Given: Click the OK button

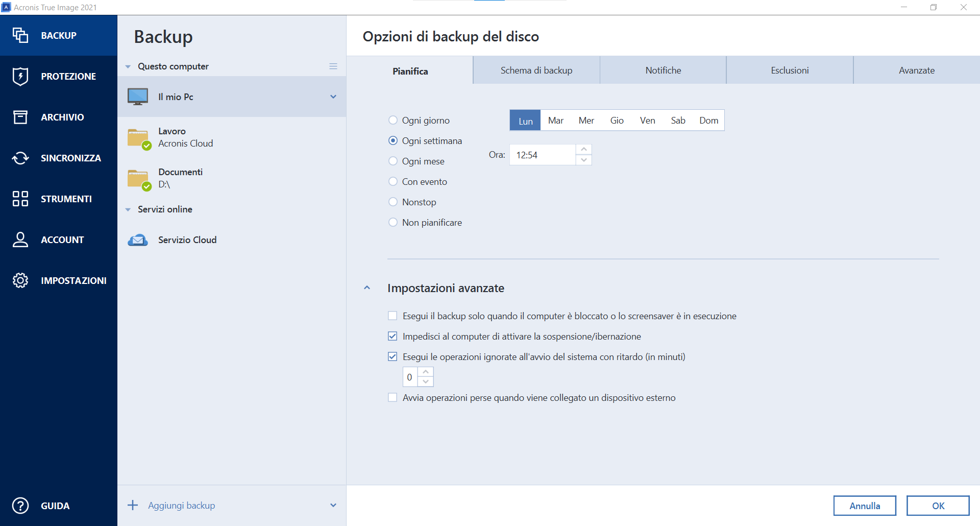Looking at the screenshot, I should pyautogui.click(x=938, y=506).
